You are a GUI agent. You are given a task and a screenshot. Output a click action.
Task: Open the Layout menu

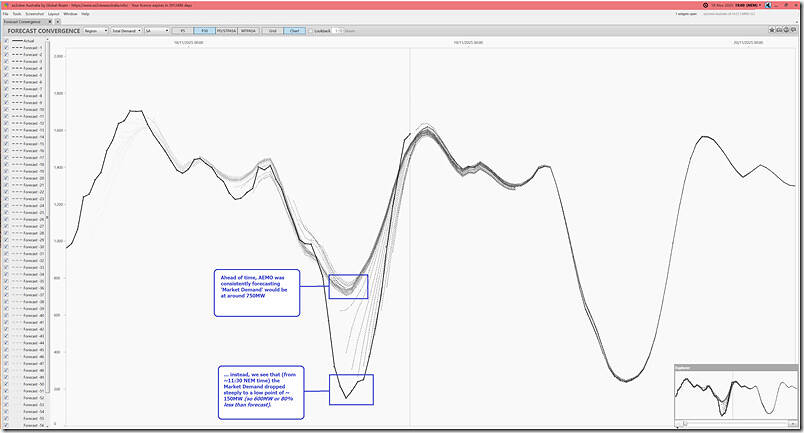coord(53,14)
